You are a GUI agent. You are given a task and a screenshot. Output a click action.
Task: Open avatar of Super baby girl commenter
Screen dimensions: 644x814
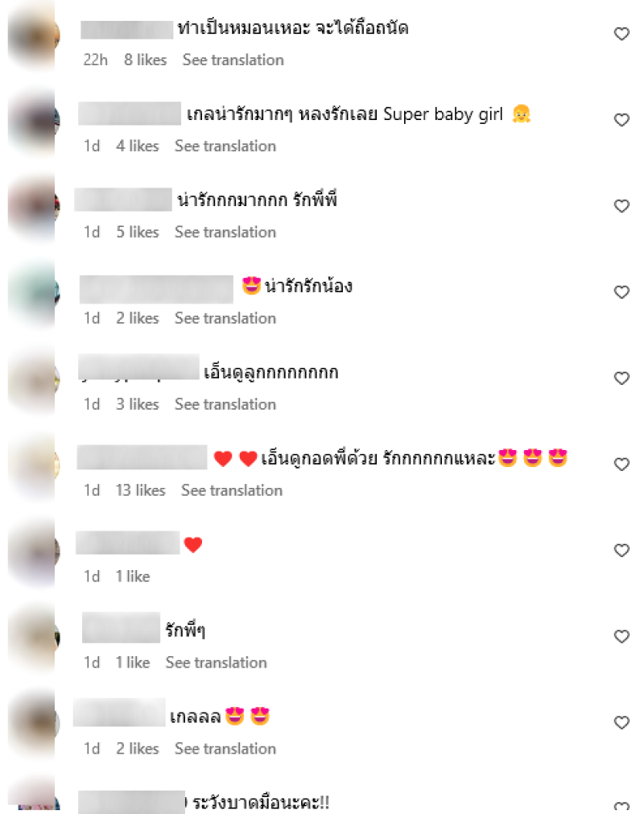click(34, 122)
